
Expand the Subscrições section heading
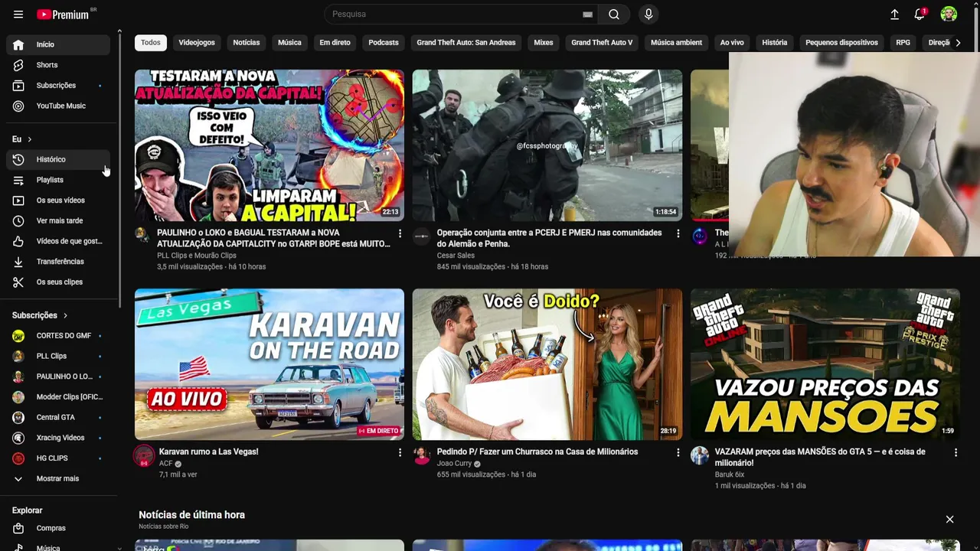point(40,315)
